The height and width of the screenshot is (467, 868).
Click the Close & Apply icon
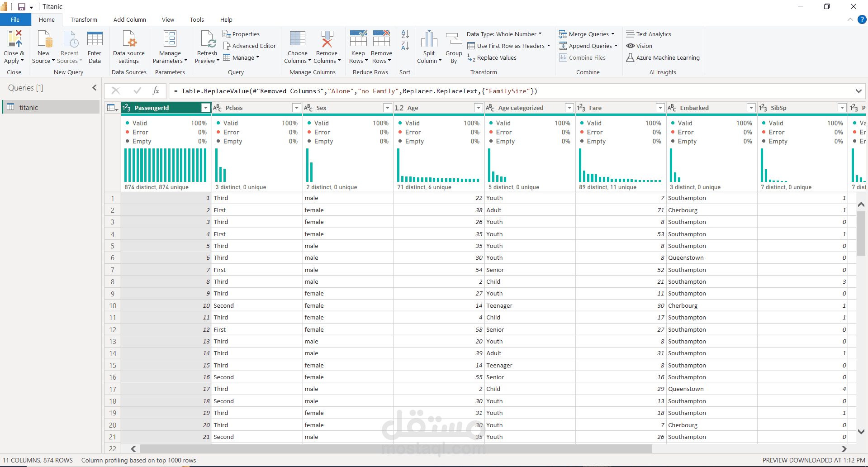click(x=14, y=39)
